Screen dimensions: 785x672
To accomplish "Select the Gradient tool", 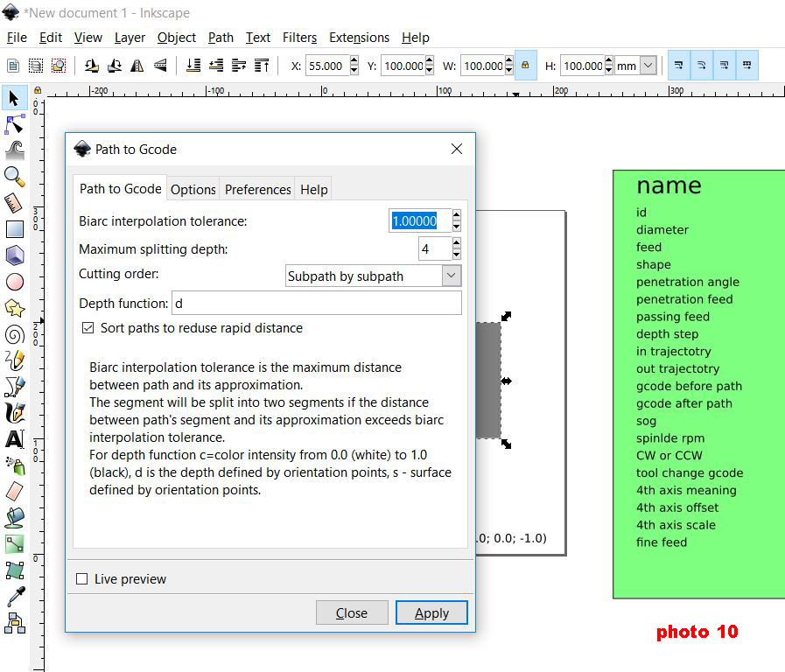I will coord(15,544).
